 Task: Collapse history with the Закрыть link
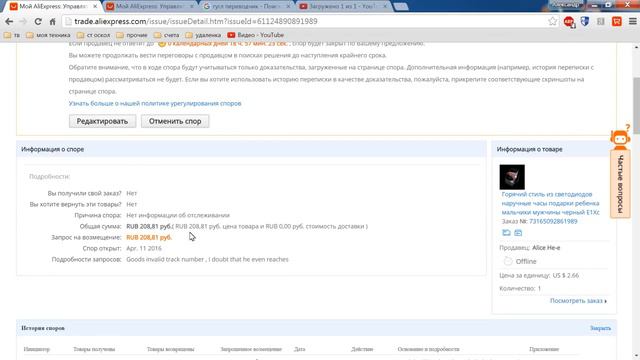[x=600, y=328]
